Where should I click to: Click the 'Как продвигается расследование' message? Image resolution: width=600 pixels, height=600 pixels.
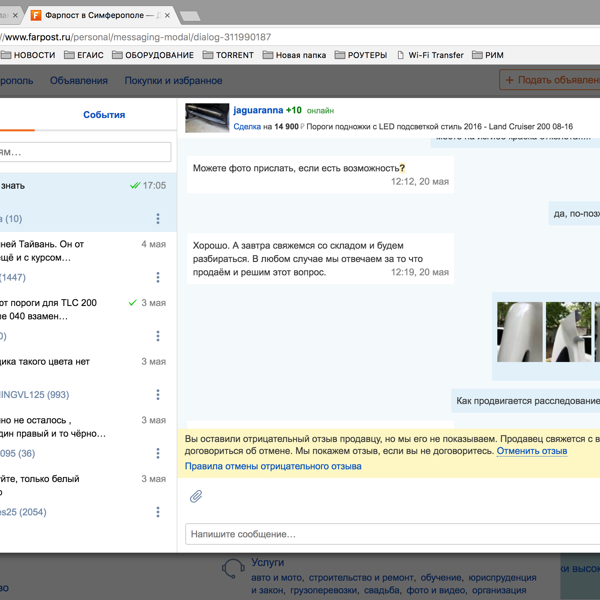point(525,401)
